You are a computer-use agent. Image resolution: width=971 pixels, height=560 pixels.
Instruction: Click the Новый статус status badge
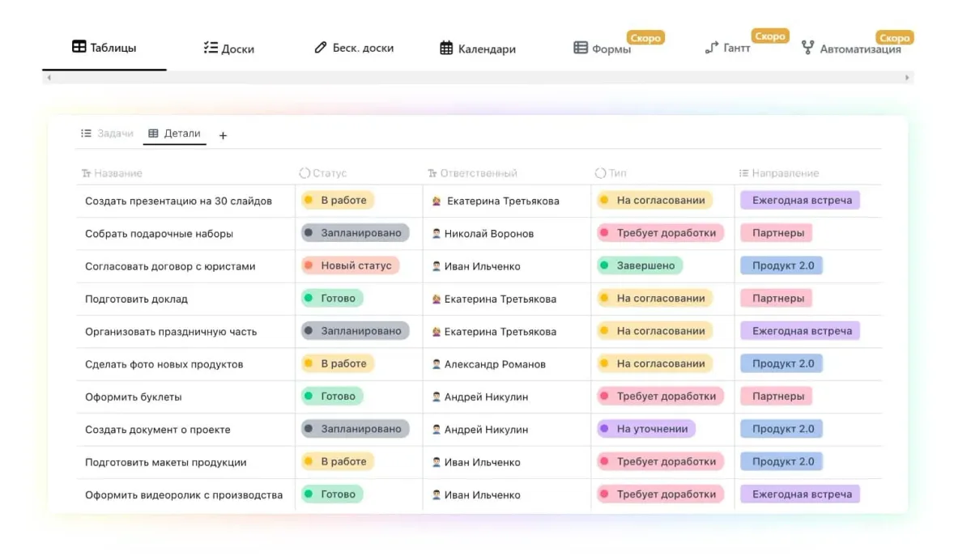pos(350,265)
